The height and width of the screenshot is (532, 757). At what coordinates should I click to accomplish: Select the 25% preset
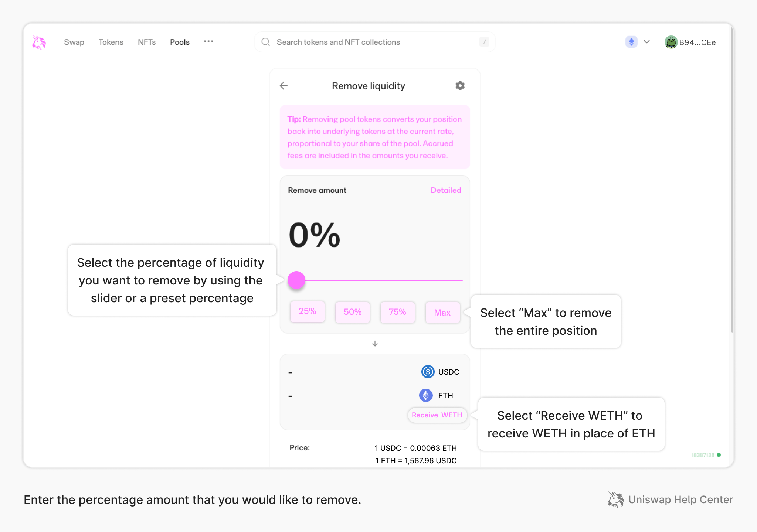pyautogui.click(x=307, y=311)
